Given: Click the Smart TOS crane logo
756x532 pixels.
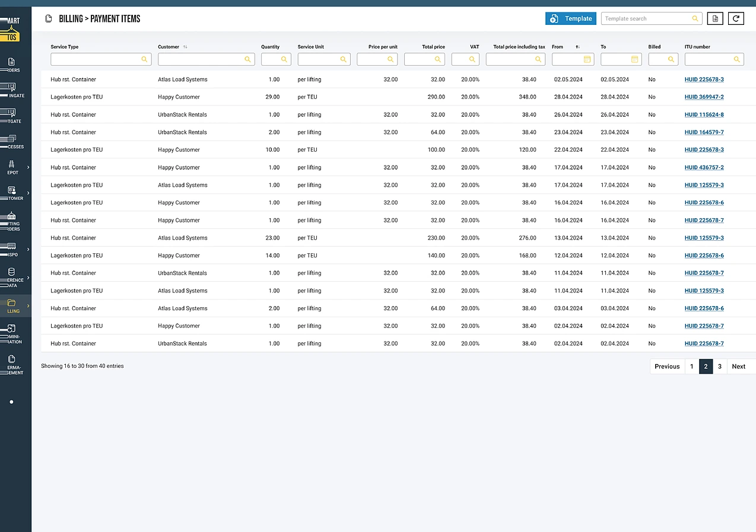Looking at the screenshot, I should [x=10, y=31].
